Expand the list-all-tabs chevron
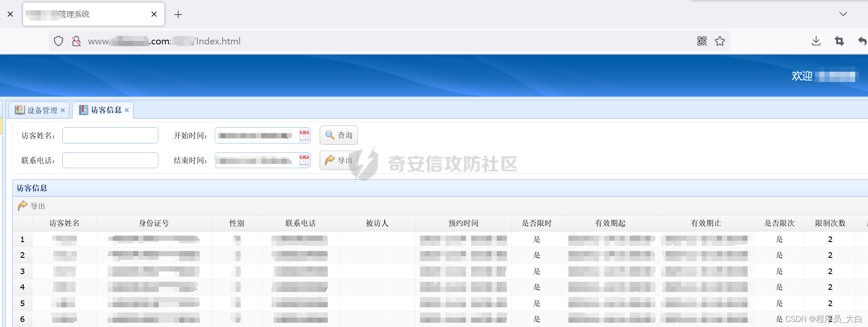The width and height of the screenshot is (868, 327). [x=843, y=14]
